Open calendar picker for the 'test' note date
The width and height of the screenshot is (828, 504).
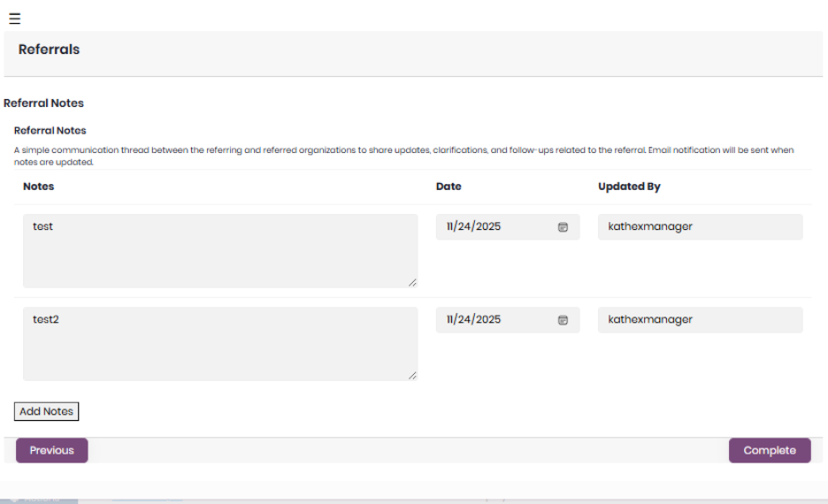[x=563, y=227]
